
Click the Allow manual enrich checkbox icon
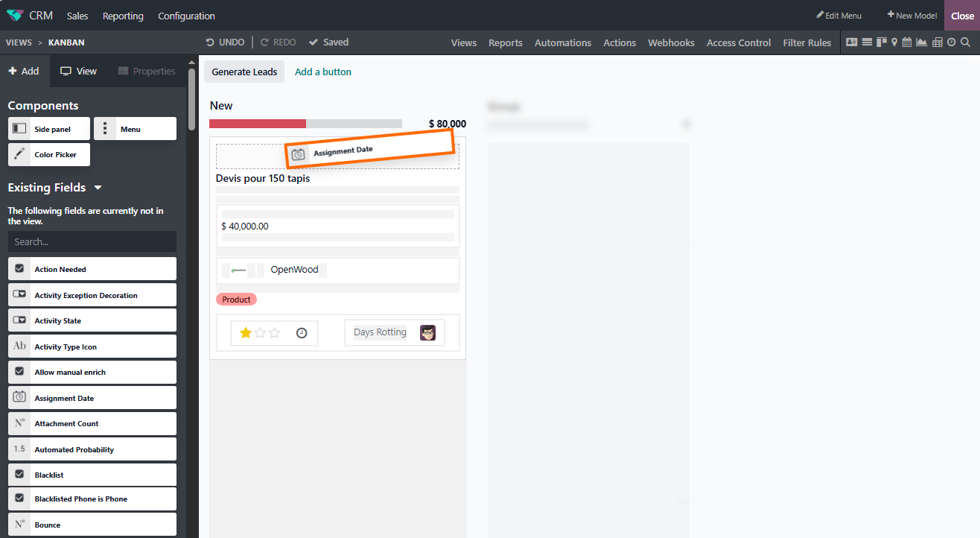pos(20,372)
